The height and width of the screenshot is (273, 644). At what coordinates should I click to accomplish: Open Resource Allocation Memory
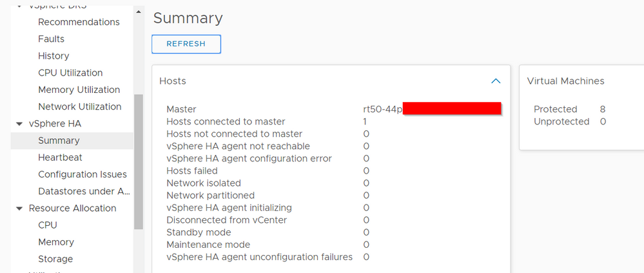pos(56,242)
